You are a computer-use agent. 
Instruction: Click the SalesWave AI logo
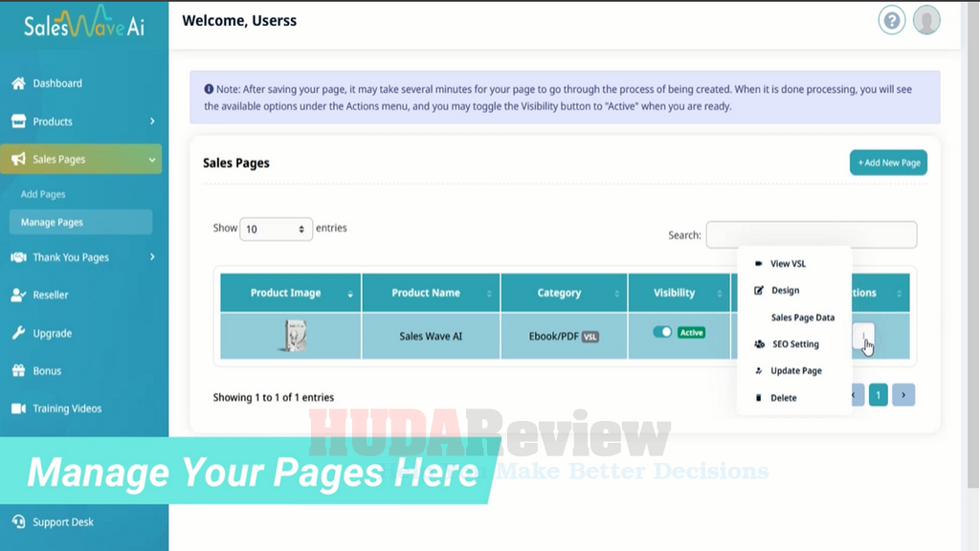[84, 24]
